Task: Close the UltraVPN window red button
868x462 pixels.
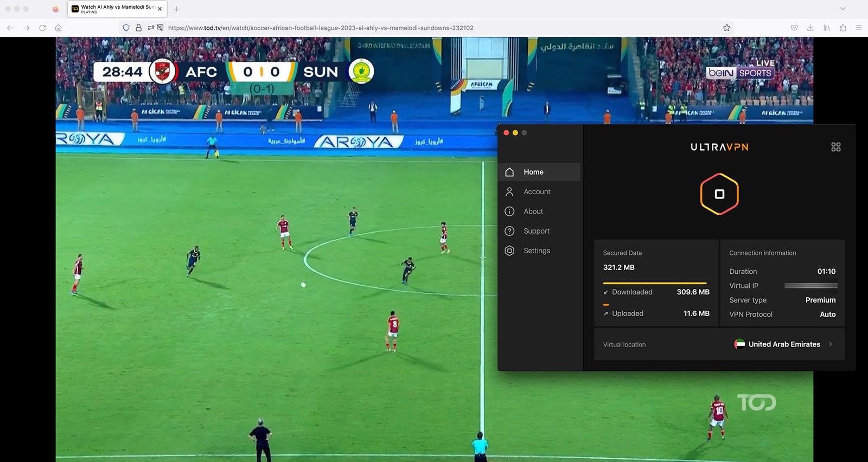Action: pos(506,133)
